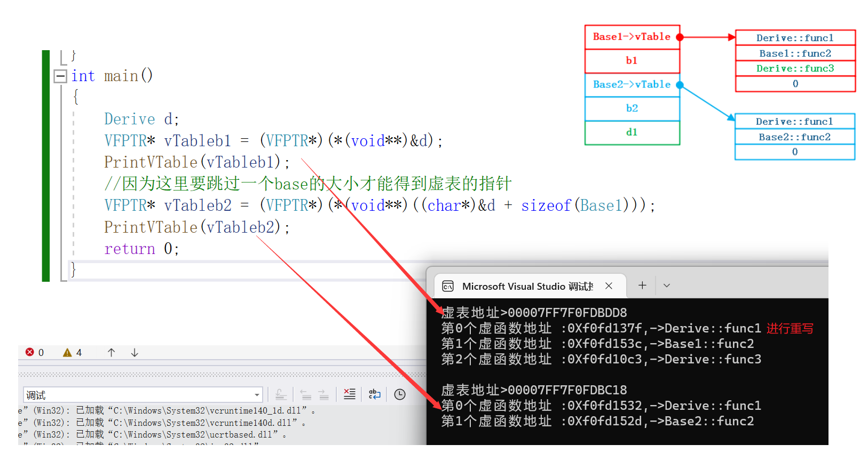Click the Base2->vTable box in diagram
868x460 pixels.
click(x=632, y=84)
